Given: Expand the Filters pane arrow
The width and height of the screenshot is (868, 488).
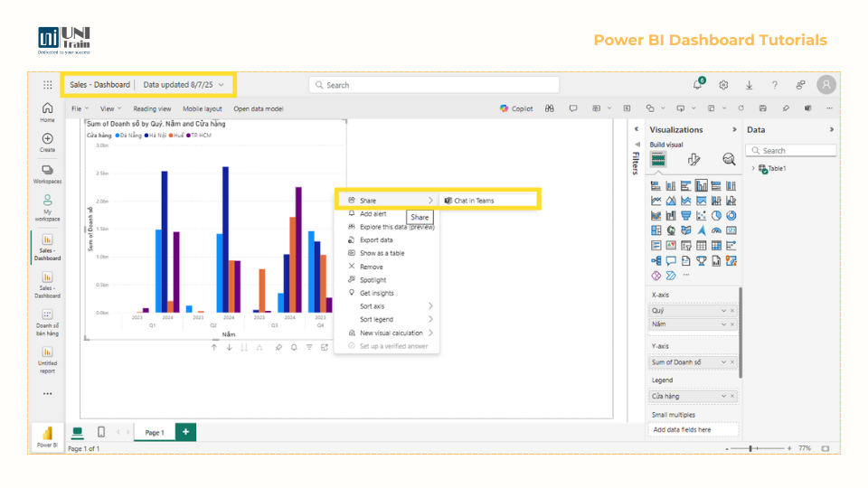Looking at the screenshot, I should (637, 129).
